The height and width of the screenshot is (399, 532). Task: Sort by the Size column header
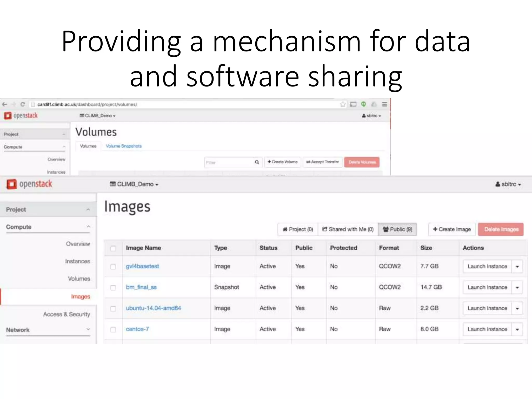pyautogui.click(x=426, y=248)
